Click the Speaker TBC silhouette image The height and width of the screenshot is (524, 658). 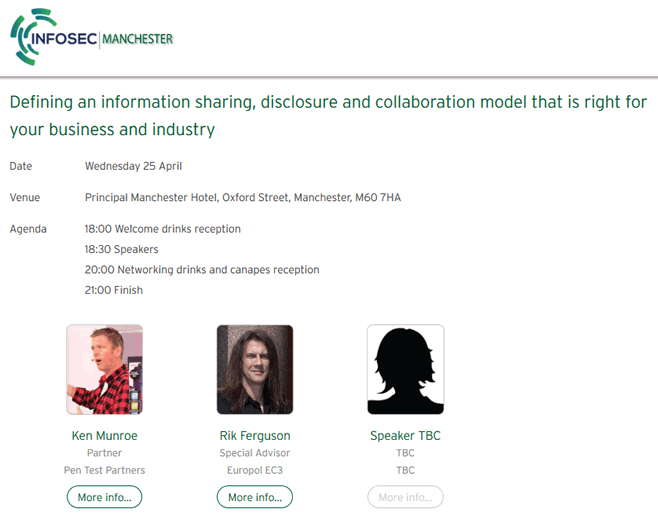coord(405,369)
